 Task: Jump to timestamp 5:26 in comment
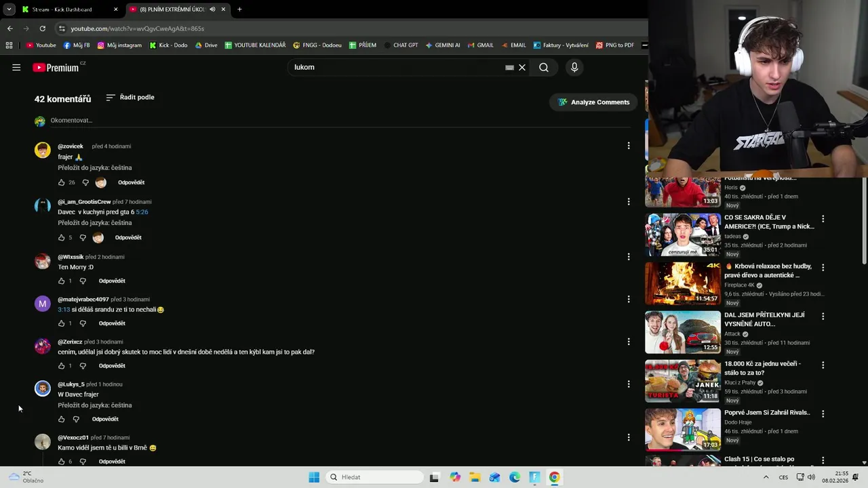click(x=142, y=212)
